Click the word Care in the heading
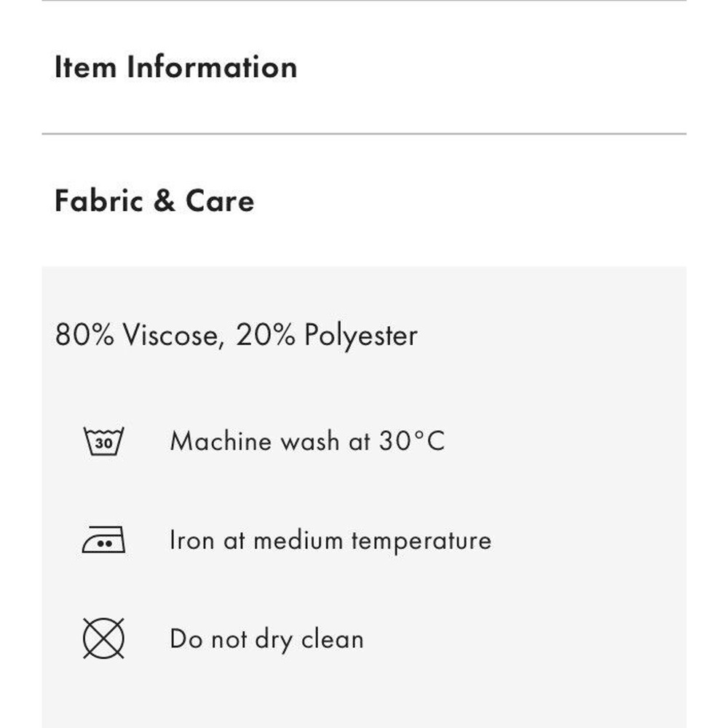728x728 pixels. (x=220, y=201)
